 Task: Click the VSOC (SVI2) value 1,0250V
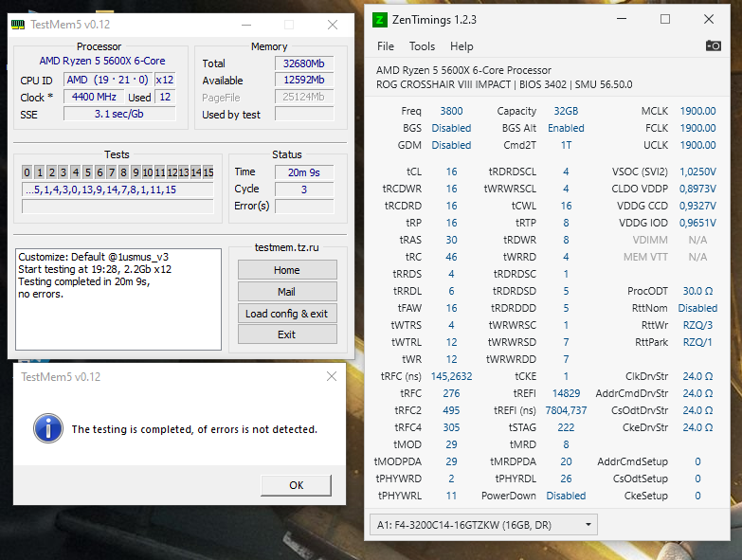[x=698, y=172]
